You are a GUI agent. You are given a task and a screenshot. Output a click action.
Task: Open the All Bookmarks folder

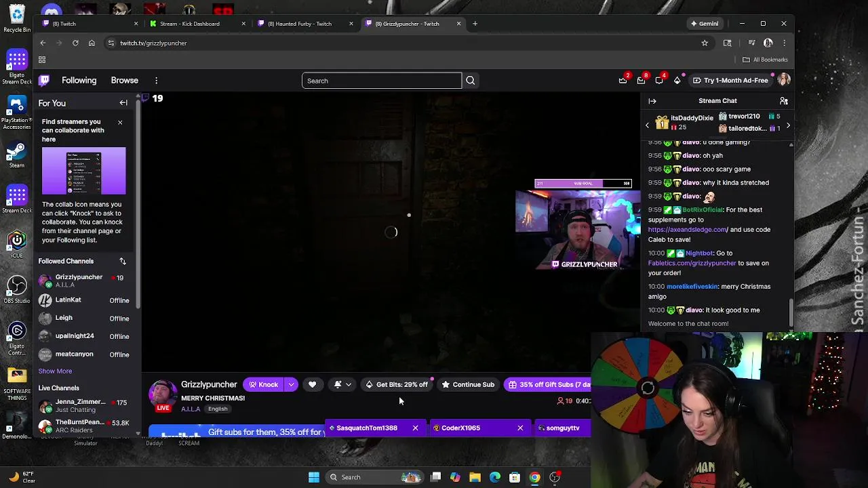point(765,60)
